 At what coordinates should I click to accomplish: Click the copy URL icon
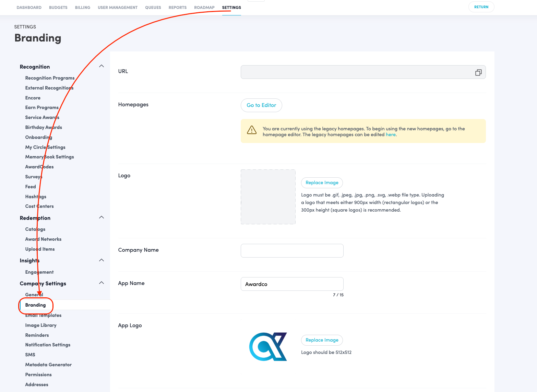(478, 72)
